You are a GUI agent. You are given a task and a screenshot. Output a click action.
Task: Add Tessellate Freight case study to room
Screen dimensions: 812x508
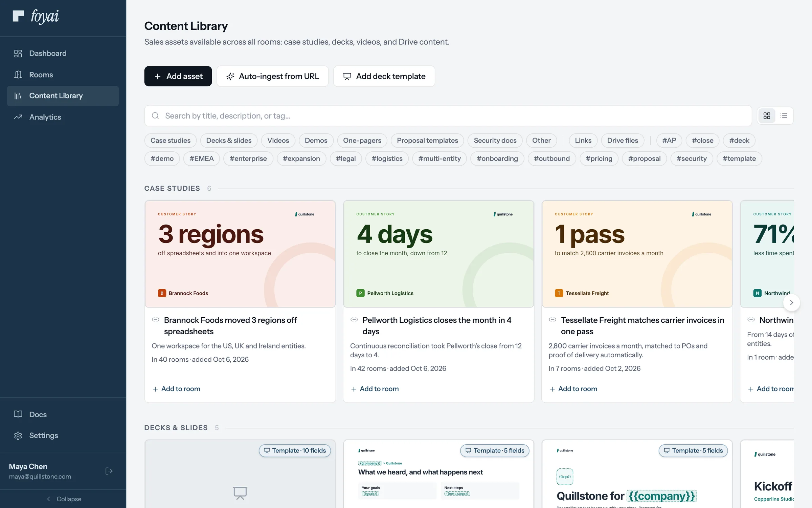573,389
